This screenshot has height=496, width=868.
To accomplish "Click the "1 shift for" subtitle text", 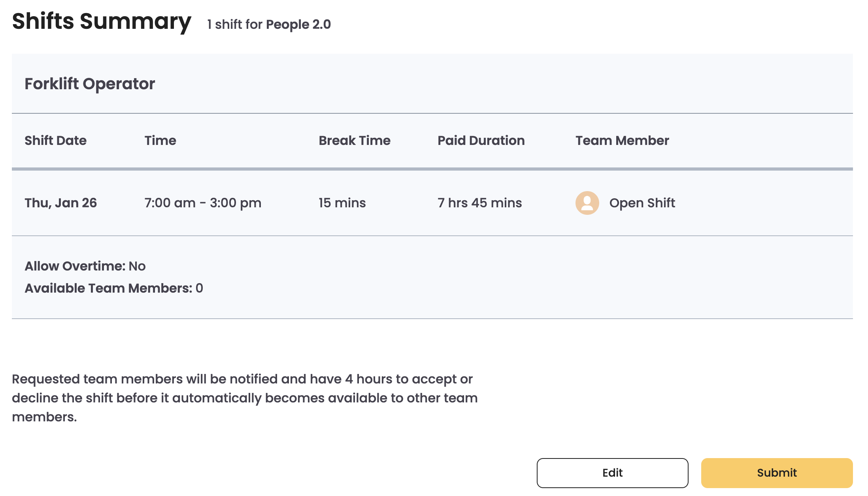I will click(x=235, y=24).
